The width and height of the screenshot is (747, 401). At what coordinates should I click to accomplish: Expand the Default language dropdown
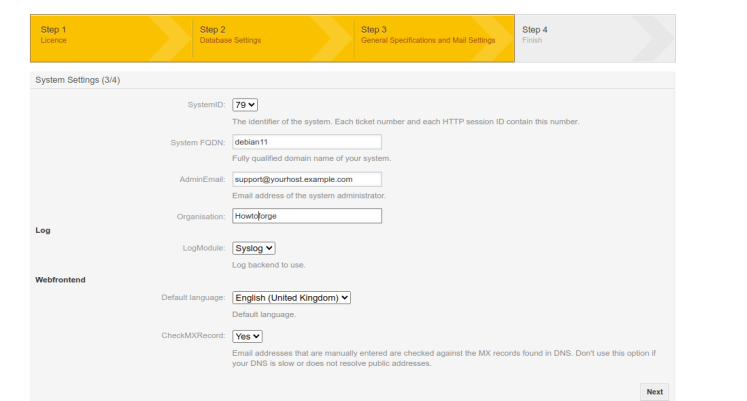pos(291,297)
